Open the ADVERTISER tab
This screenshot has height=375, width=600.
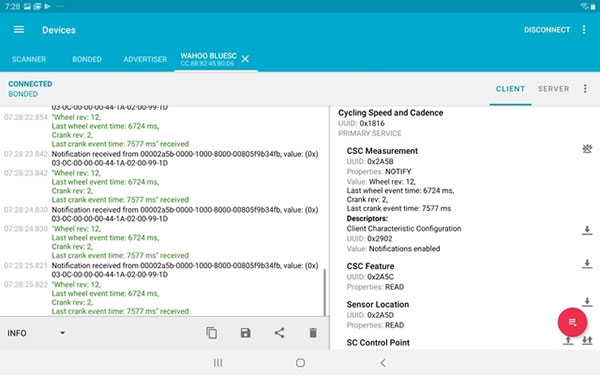coord(145,59)
